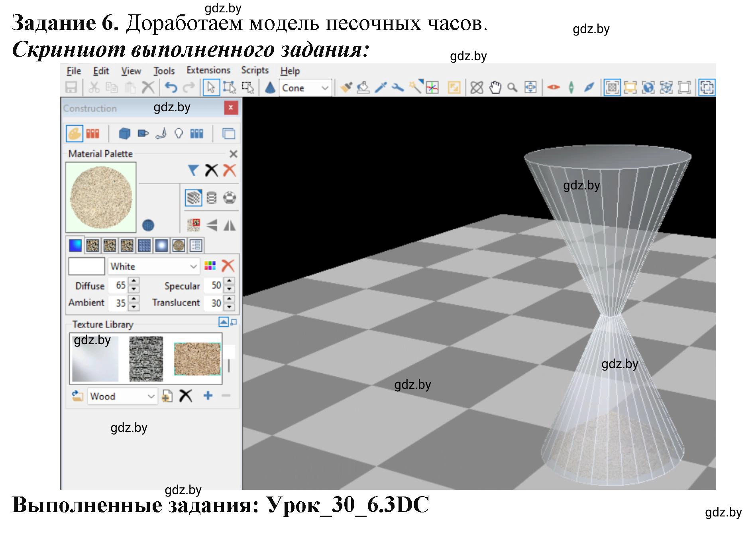Click the small blue grid sphere icon
This screenshot has height=534, width=756.
coord(148,225)
